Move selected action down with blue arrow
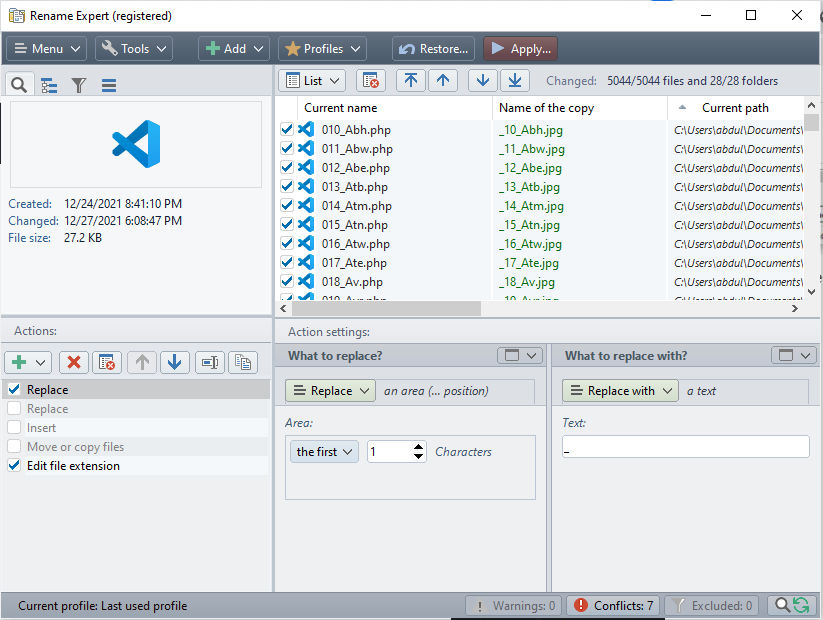This screenshot has width=823, height=620. pos(174,362)
